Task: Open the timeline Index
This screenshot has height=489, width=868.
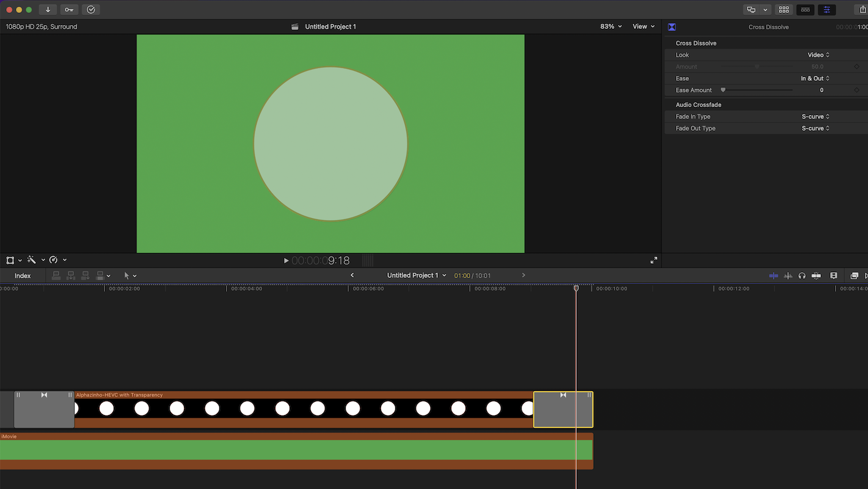Action: tap(23, 276)
